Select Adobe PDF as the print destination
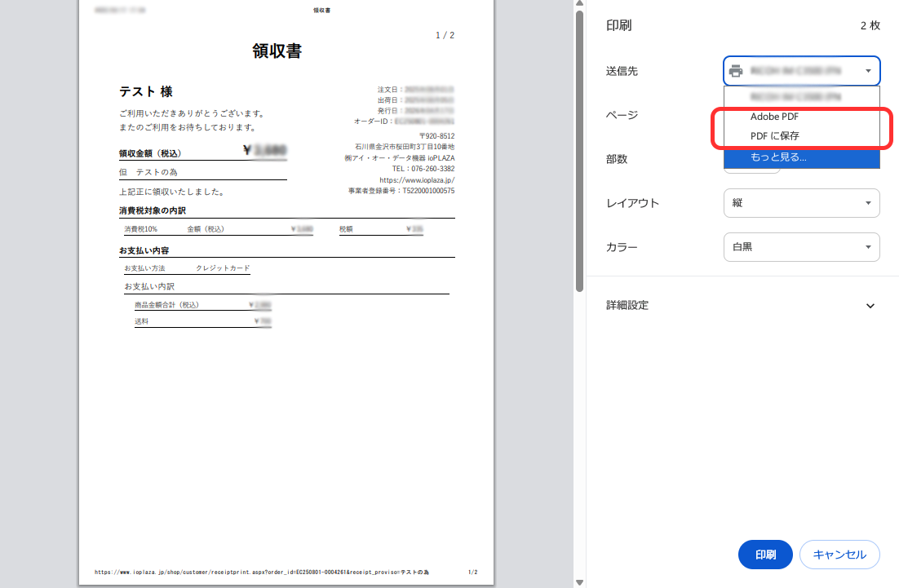Screen dimensions: 899x588 [774, 116]
